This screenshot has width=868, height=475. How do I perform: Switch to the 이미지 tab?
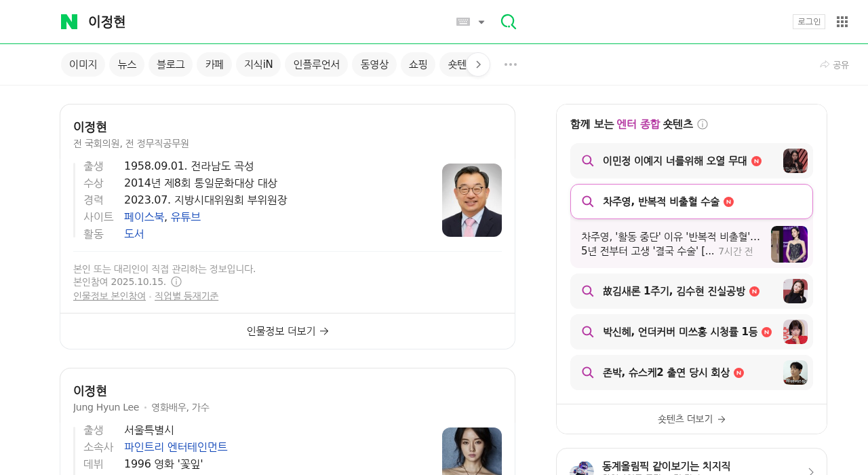(83, 64)
